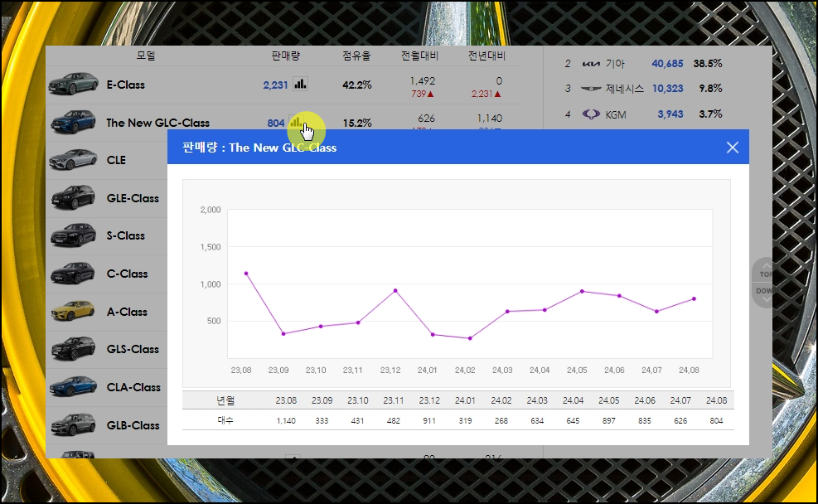Click the table value 911 under 23.12
Image resolution: width=818 pixels, height=504 pixels.
click(x=429, y=420)
